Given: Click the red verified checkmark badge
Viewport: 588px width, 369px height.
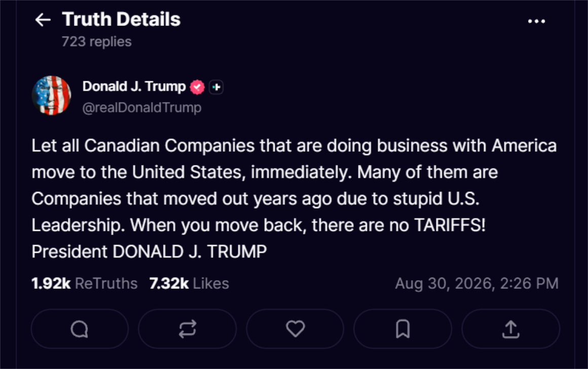Looking at the screenshot, I should [x=197, y=87].
